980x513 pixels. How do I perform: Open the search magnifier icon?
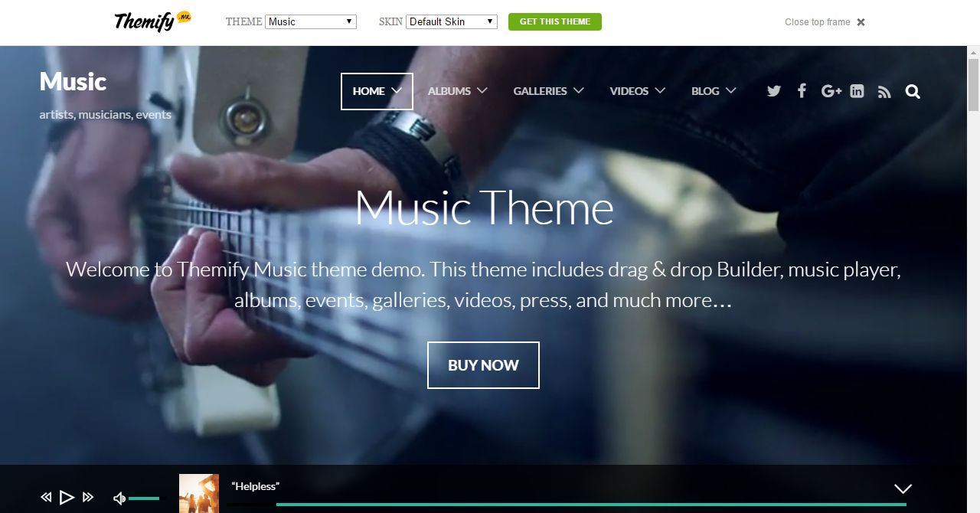pos(913,91)
